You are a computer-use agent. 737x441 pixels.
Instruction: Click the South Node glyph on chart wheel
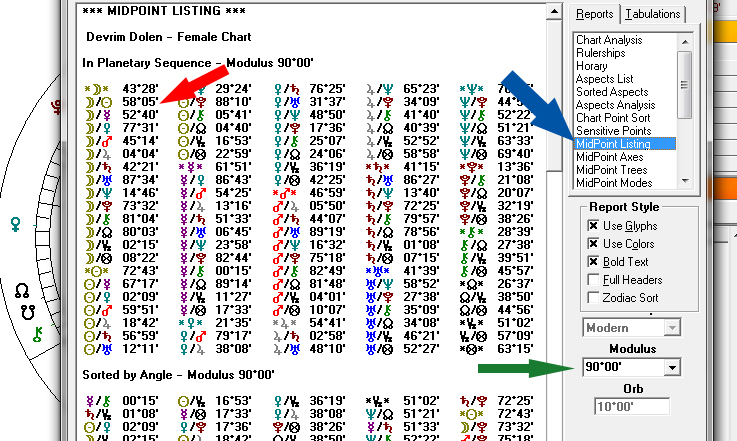pyautogui.click(x=28, y=312)
